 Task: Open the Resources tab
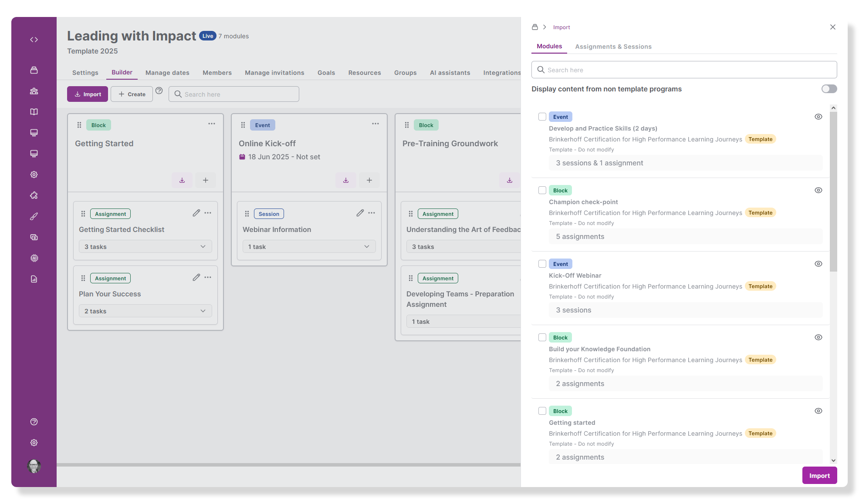[x=365, y=73]
